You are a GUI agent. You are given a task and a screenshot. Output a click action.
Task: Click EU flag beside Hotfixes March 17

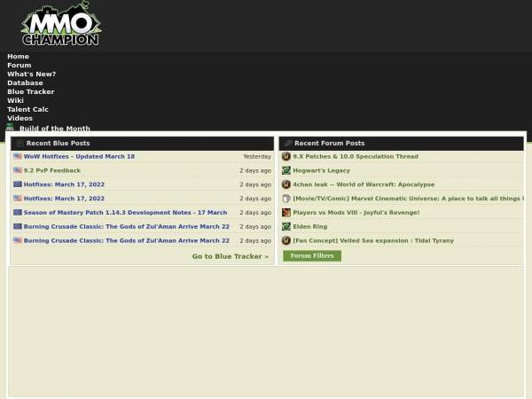point(18,184)
